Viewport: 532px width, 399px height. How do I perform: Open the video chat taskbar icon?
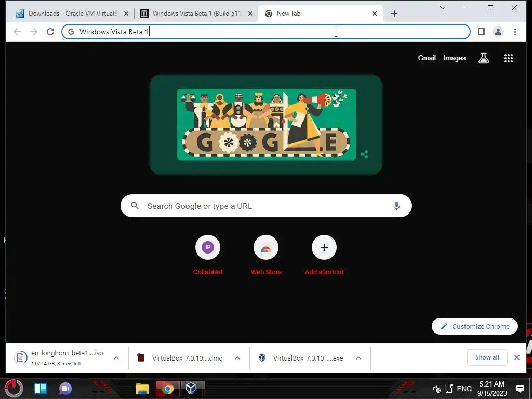tap(65, 389)
